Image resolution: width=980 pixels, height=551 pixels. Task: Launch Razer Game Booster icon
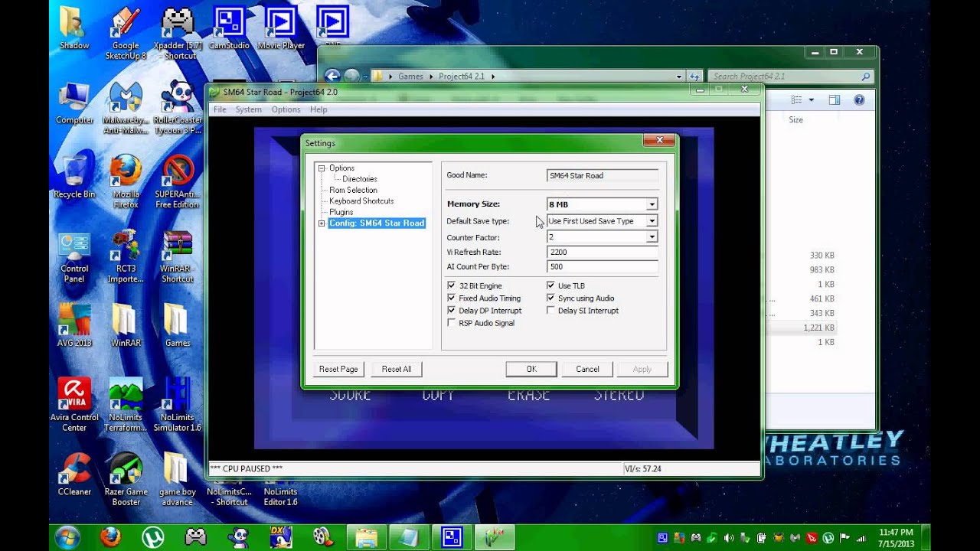126,479
